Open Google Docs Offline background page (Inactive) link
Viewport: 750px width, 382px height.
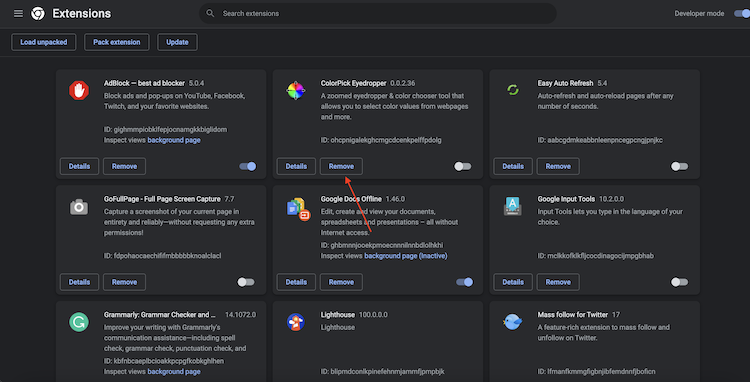coord(406,256)
